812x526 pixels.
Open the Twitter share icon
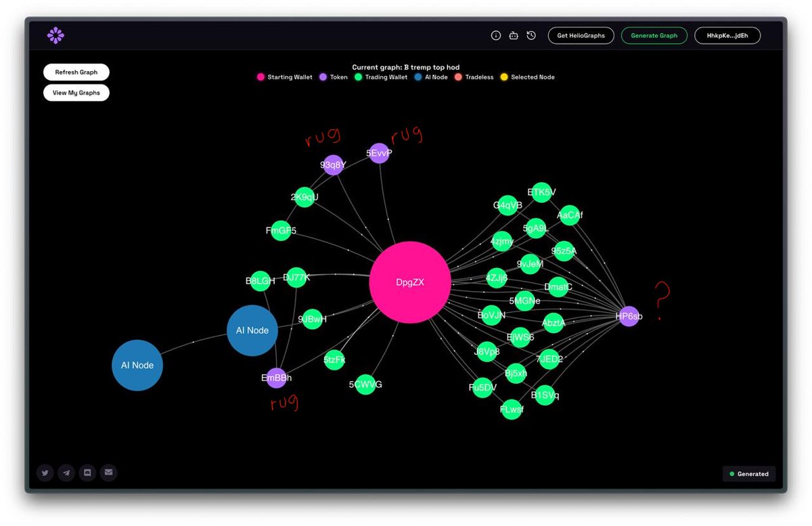coord(45,473)
